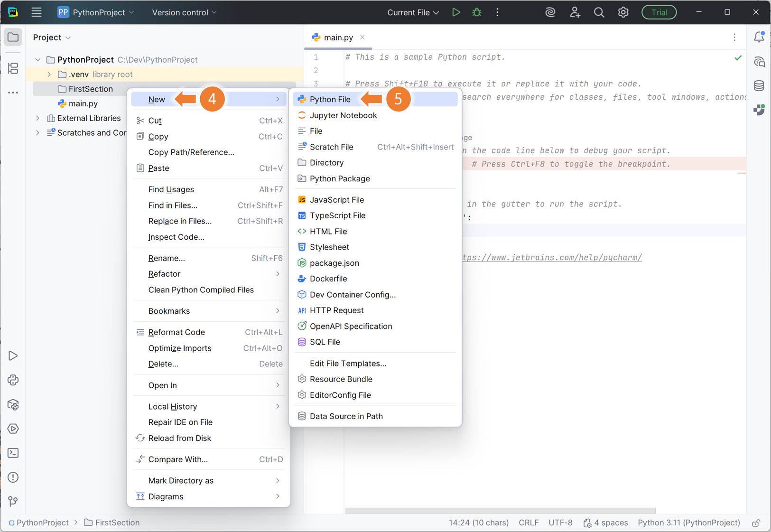Expand Scratches and Consoles node

38,133
